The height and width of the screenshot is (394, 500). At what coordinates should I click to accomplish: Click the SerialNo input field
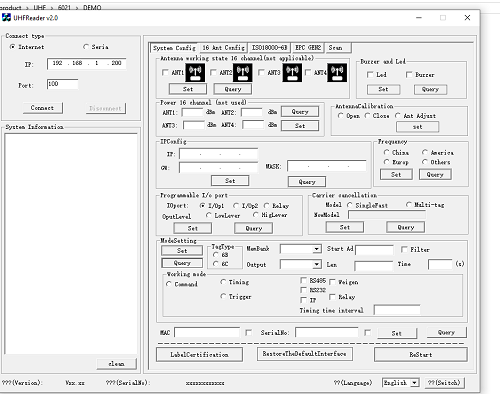[327, 332]
